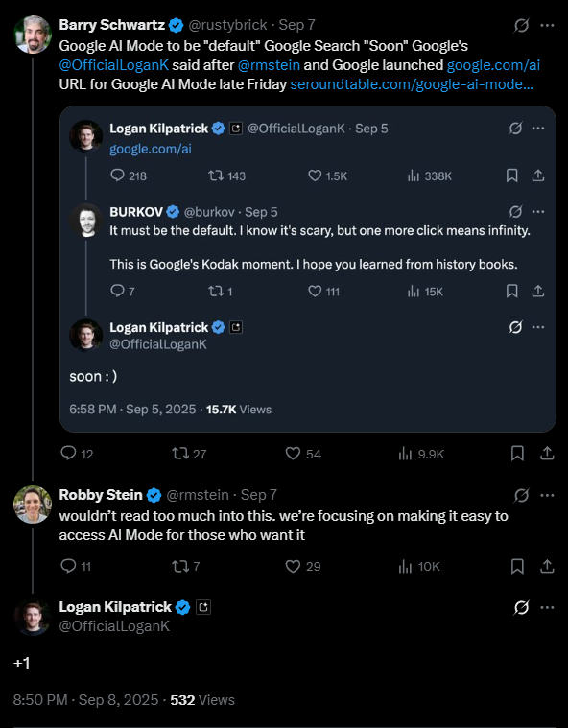Open more options on Logan Kilpatrick's +1 post

[x=547, y=607]
